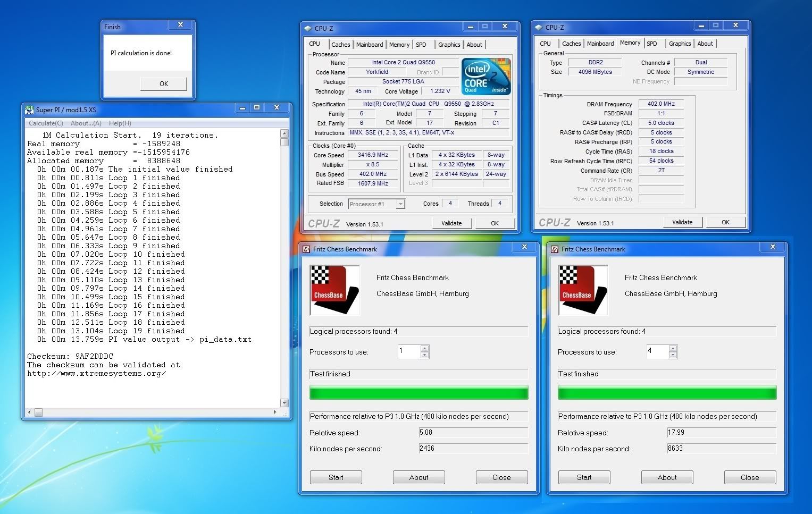Screen dimensions: 812x514
Task: Increase processors to use in right Fritz window
Action: pos(673,349)
